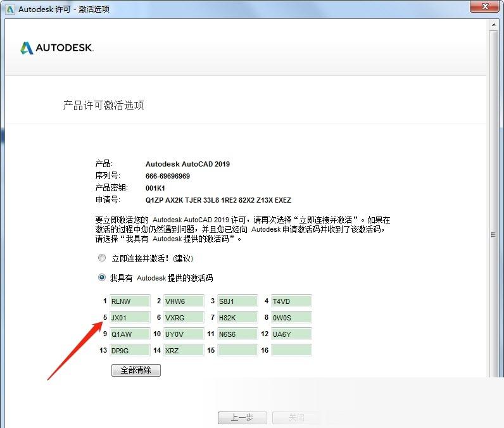Click the Autodesk logo in header
504x428 pixels.
(57, 48)
